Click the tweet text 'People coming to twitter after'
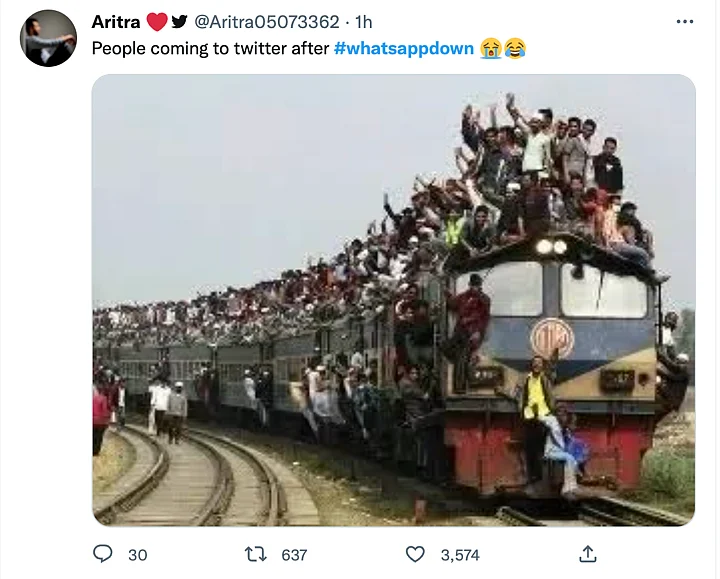This screenshot has width=720, height=579. [x=210, y=48]
